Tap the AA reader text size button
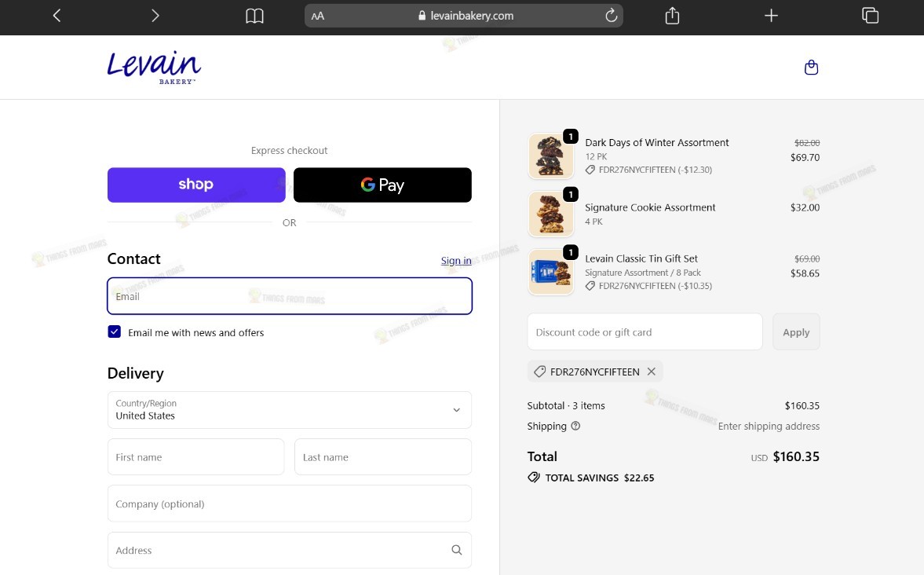 tap(318, 16)
